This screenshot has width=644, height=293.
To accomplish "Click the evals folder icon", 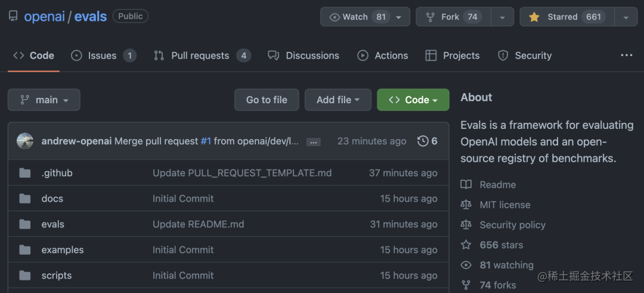I will pyautogui.click(x=25, y=224).
